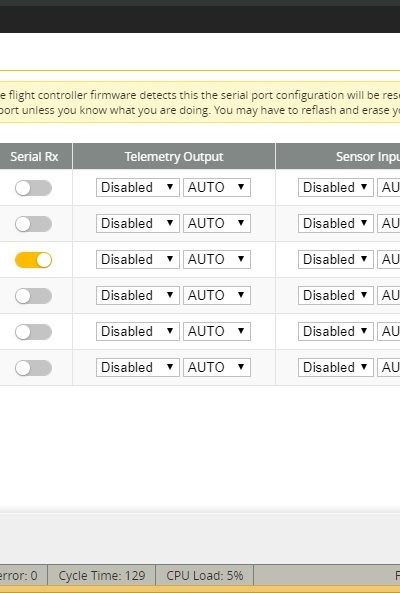The height and width of the screenshot is (593, 400).
Task: Open first row Telemetry AUTO baud dropdown
Action: 217,188
